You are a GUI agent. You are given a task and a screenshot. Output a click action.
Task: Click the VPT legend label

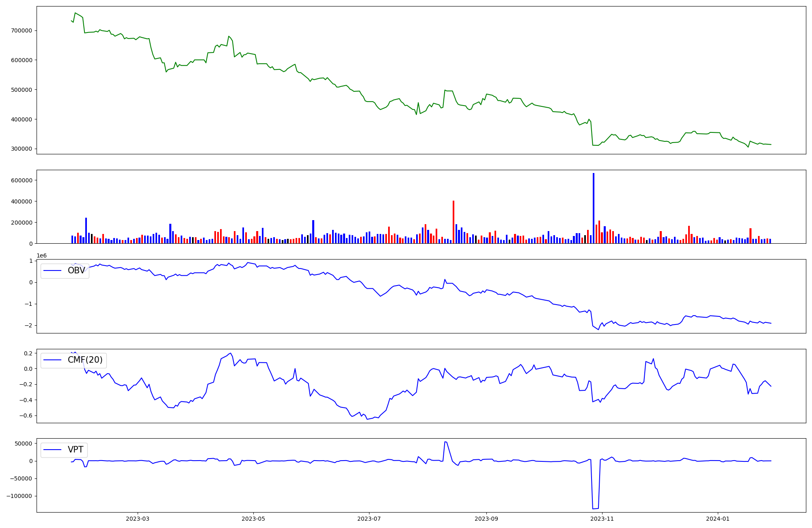tap(76, 450)
